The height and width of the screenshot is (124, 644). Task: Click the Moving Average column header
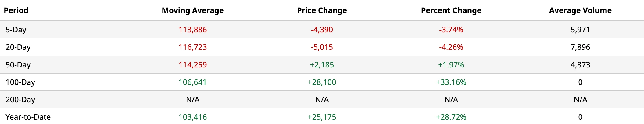pos(193,10)
